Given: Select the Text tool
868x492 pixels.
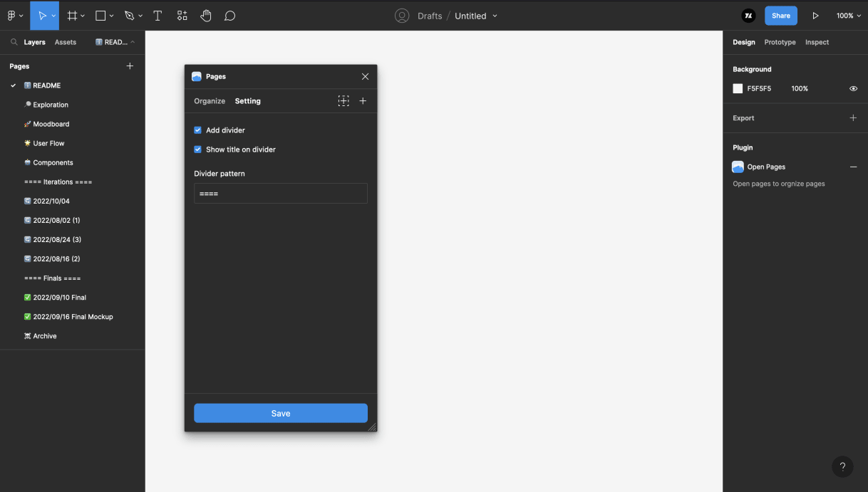Looking at the screenshot, I should tap(157, 15).
